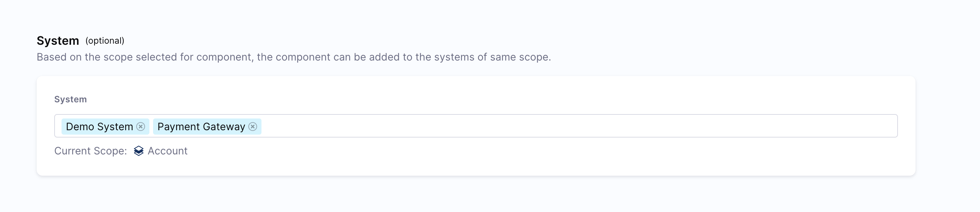The image size is (980, 212).
Task: Click the scope description sentence
Action: click(294, 57)
